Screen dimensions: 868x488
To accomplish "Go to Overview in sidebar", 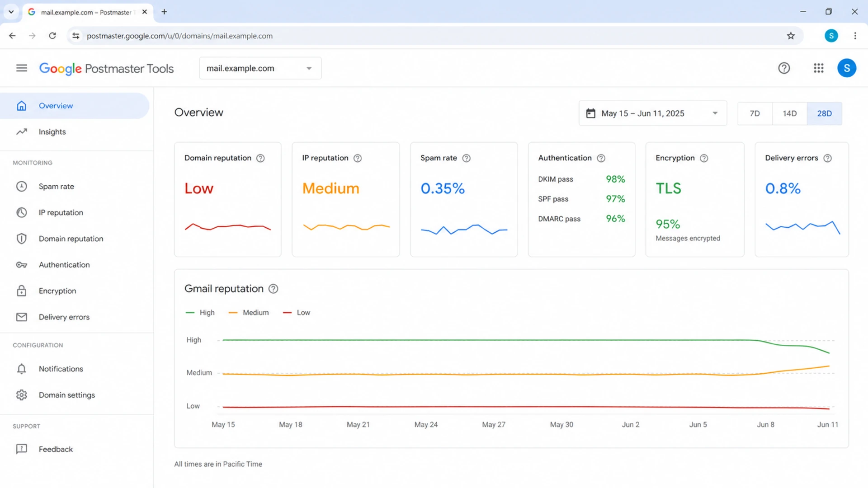I will coord(75,106).
